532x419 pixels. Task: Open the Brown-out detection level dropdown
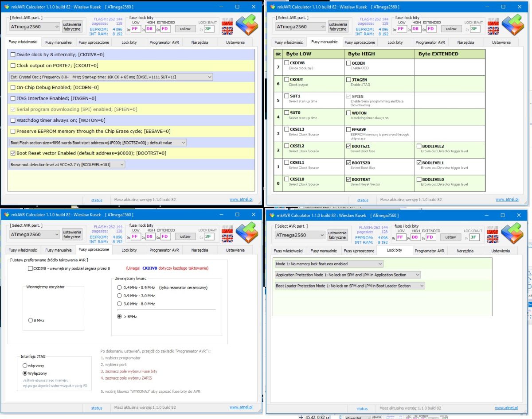tap(67, 164)
